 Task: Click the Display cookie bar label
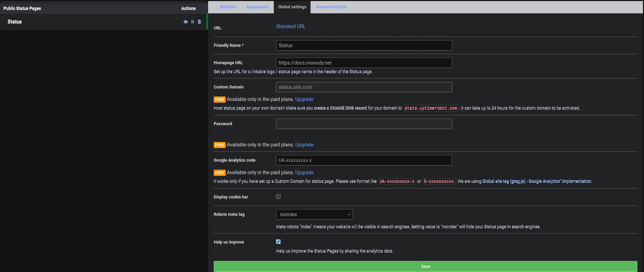(231, 197)
